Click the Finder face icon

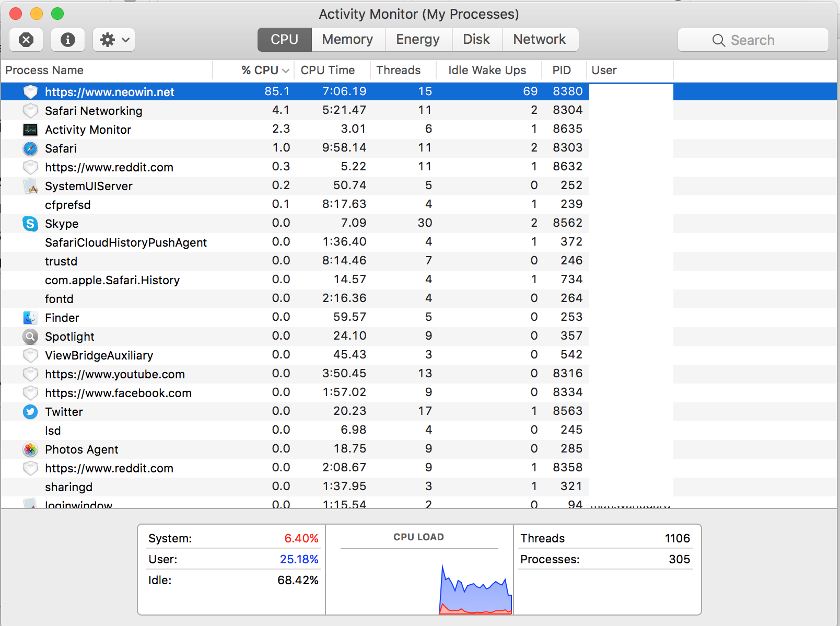pos(31,318)
